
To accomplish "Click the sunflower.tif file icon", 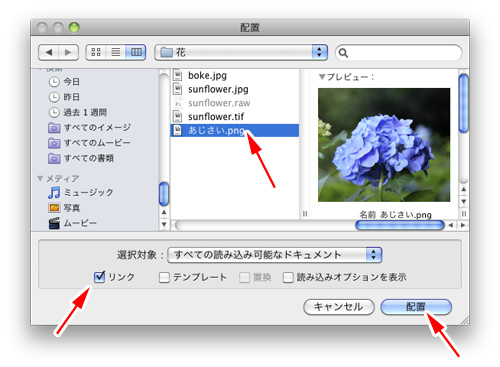I will (178, 116).
